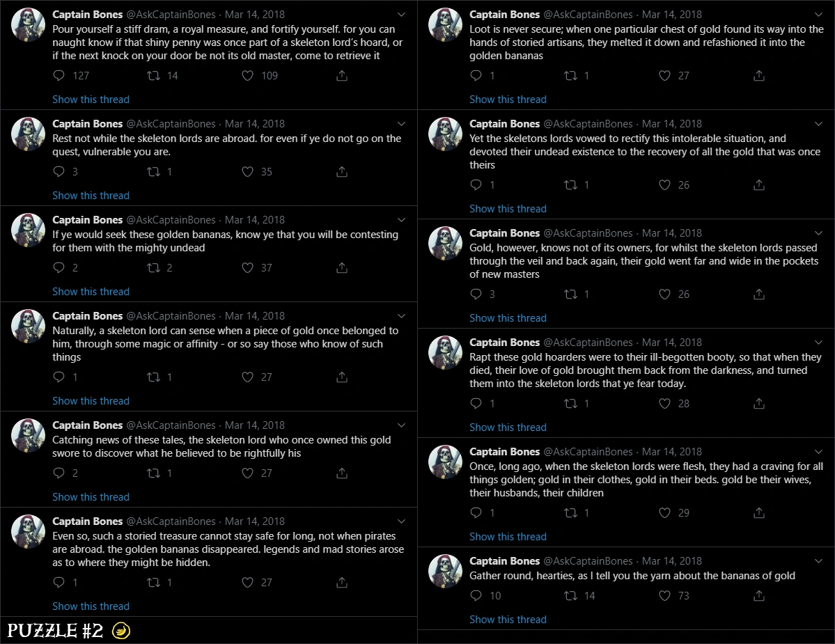Image resolution: width=835 pixels, height=644 pixels.
Task: Show this thread under 'Rest not while' tweet
Action: pos(91,196)
